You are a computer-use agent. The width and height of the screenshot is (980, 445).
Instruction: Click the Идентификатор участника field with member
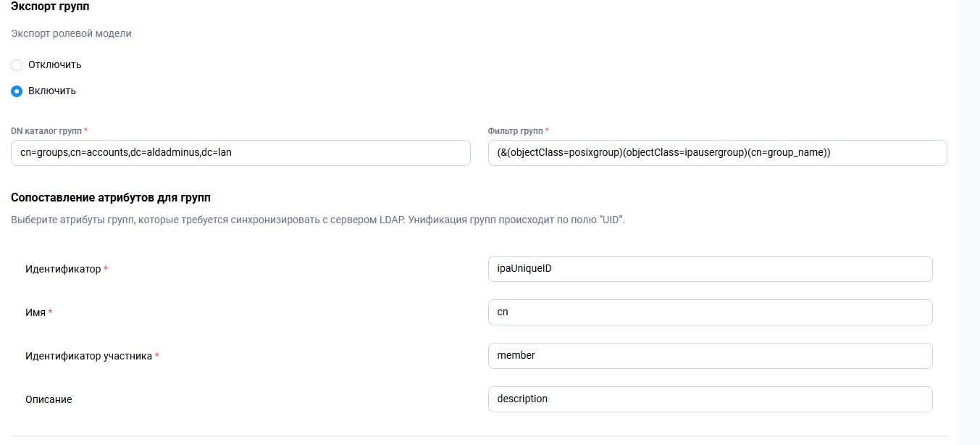[711, 356]
